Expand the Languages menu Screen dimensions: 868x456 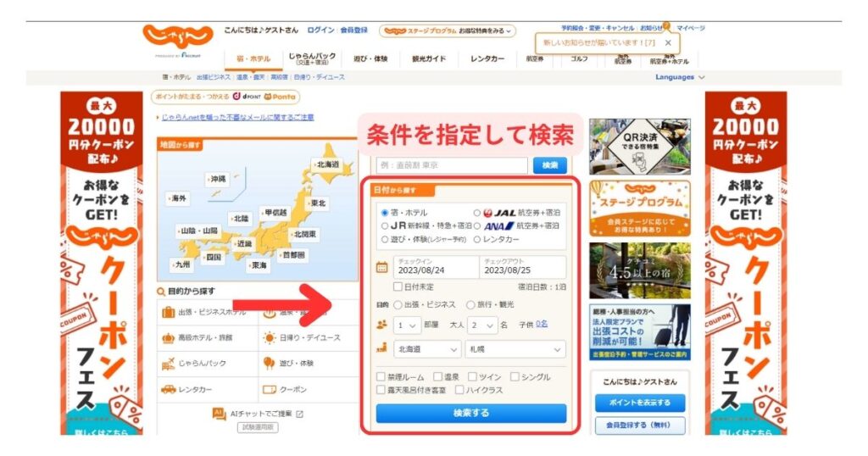pyautogui.click(x=680, y=77)
